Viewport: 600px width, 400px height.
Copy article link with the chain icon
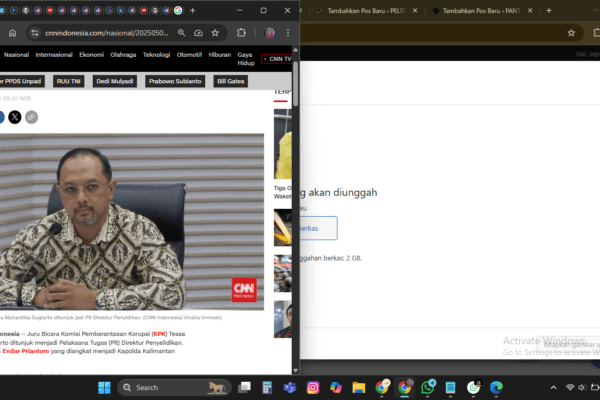31,117
